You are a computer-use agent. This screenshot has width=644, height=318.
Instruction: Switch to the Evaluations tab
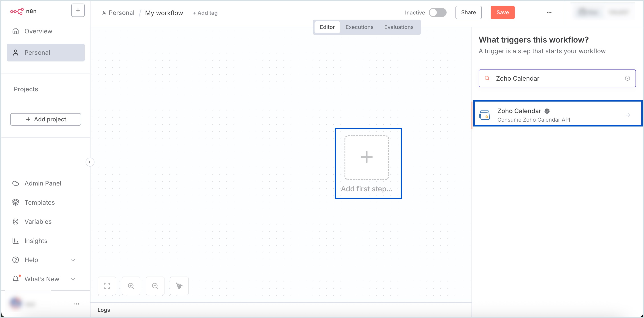(398, 27)
